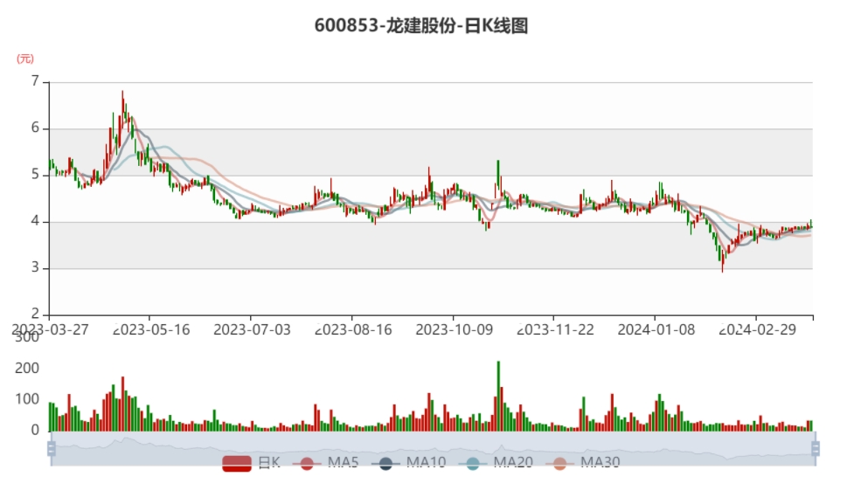The width and height of the screenshot is (861, 504).
Task: Click the price axis label 4
Action: pyautogui.click(x=36, y=222)
